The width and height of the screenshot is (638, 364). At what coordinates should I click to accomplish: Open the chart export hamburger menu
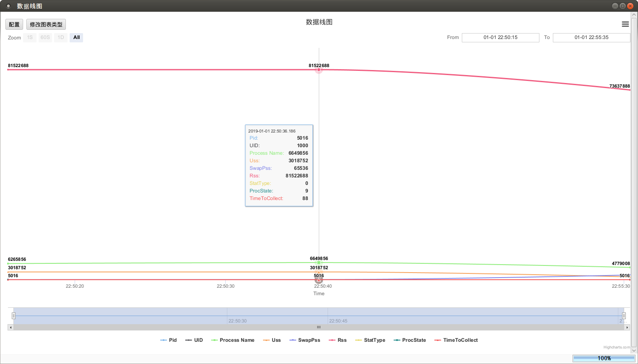coord(625,24)
